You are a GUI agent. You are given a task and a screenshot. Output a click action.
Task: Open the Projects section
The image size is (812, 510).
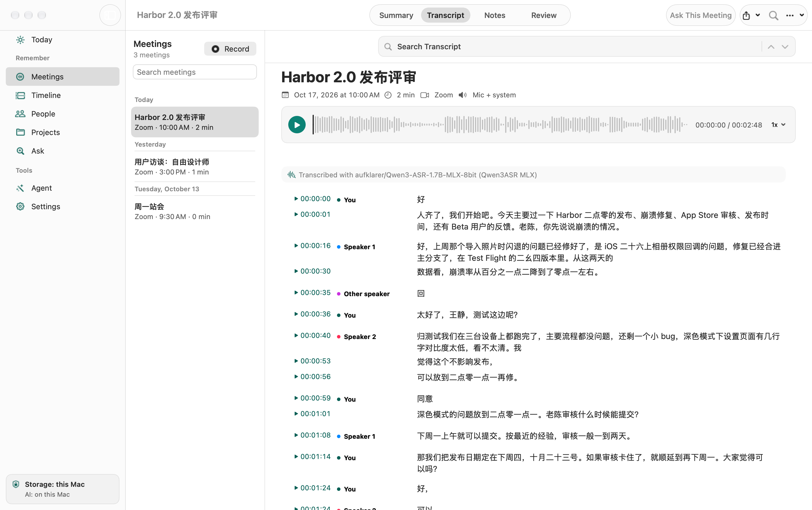[62, 132]
